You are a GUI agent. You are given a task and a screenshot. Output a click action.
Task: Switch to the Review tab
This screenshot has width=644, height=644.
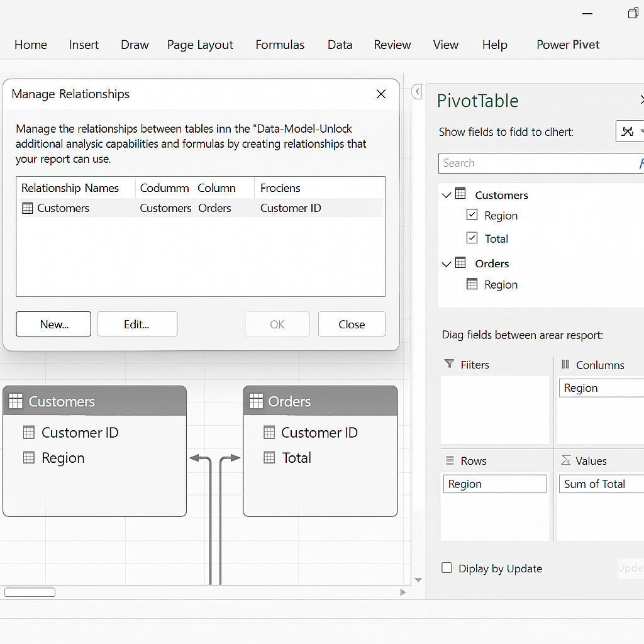click(x=392, y=45)
